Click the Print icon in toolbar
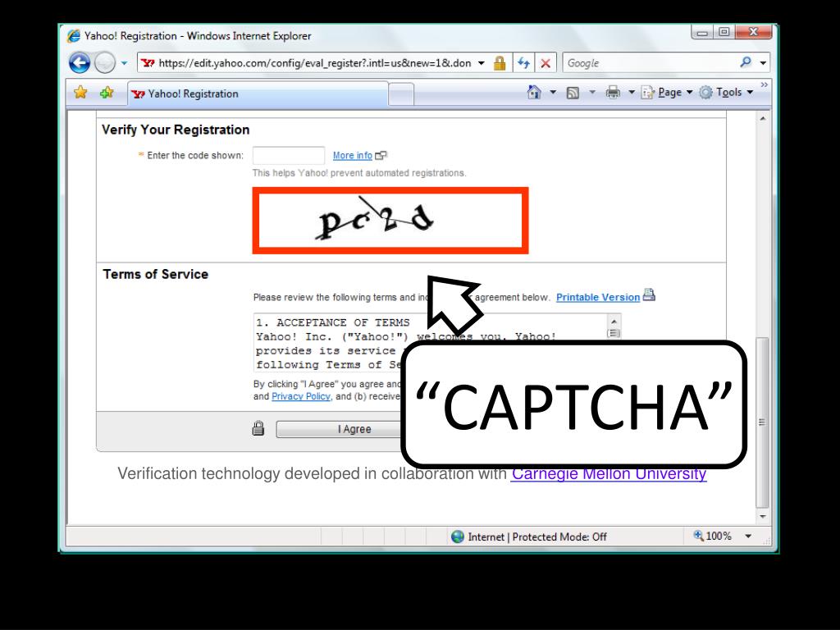The image size is (840, 630). [x=613, y=93]
